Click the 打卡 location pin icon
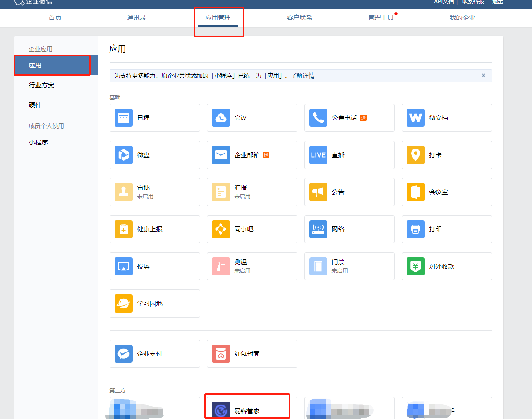The image size is (532, 419). (416, 155)
